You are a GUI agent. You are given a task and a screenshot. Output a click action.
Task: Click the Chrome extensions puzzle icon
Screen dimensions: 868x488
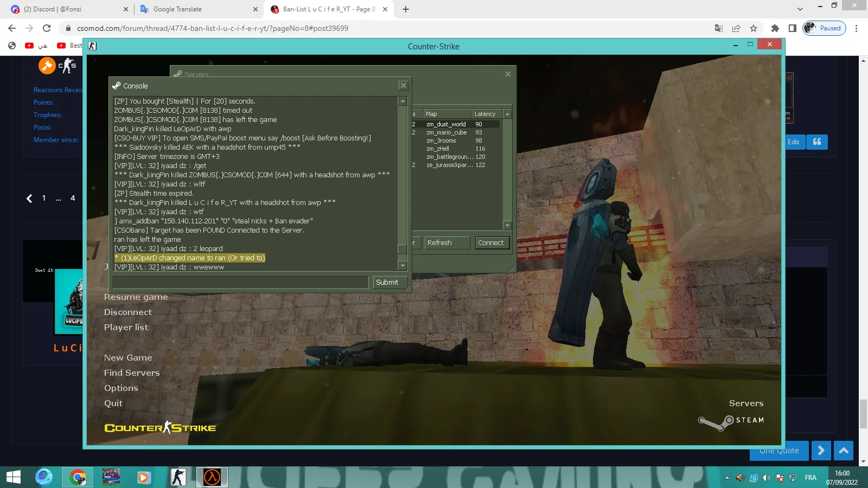tap(775, 28)
